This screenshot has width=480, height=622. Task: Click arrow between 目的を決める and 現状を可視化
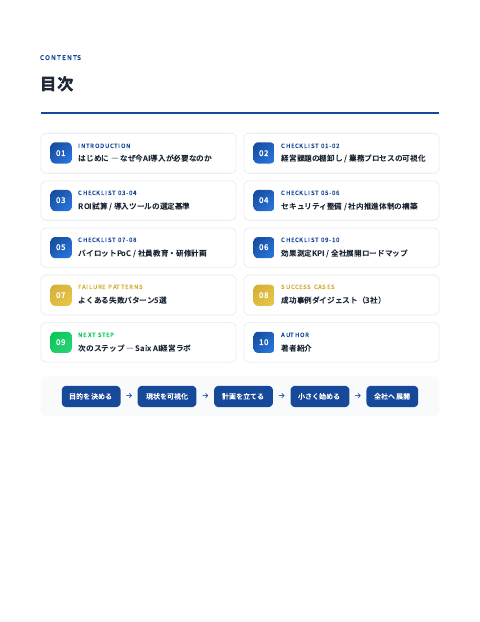129,396
